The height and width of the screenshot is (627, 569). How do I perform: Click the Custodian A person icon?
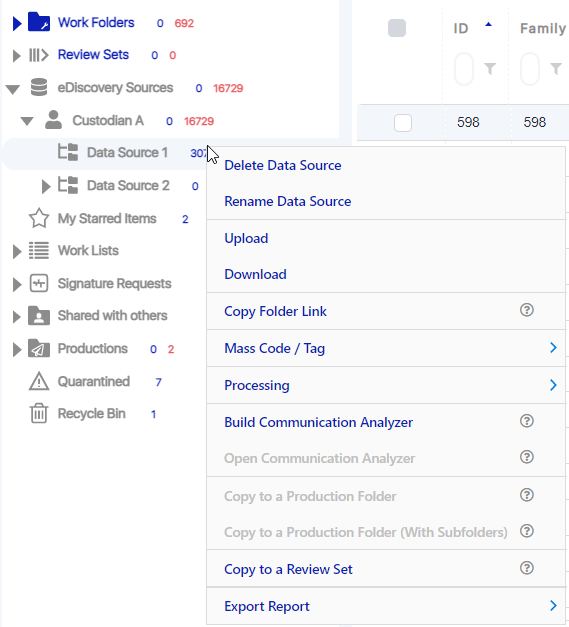(54, 120)
